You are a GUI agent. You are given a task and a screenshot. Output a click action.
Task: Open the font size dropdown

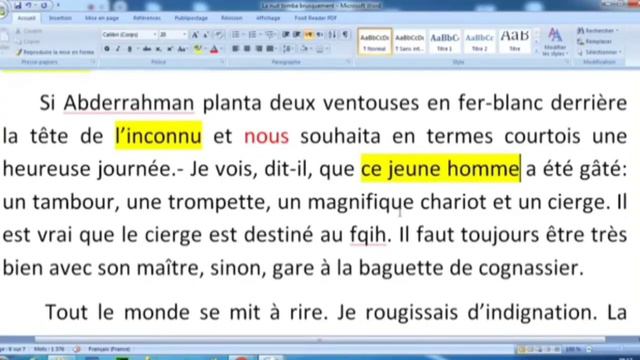point(184,35)
